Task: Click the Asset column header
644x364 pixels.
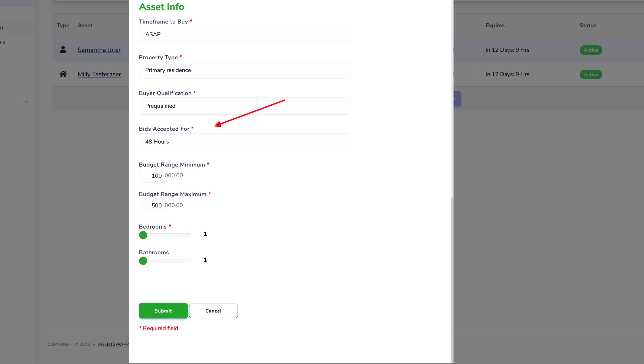Action: coord(85,25)
